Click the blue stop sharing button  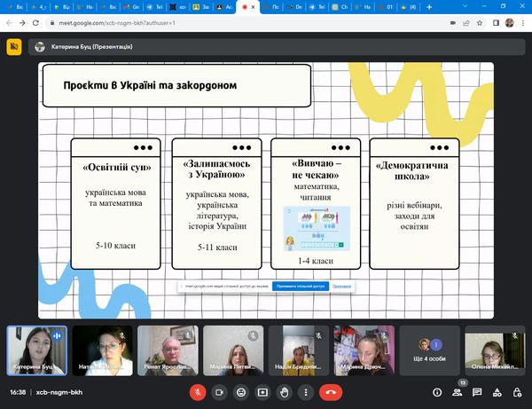point(300,287)
